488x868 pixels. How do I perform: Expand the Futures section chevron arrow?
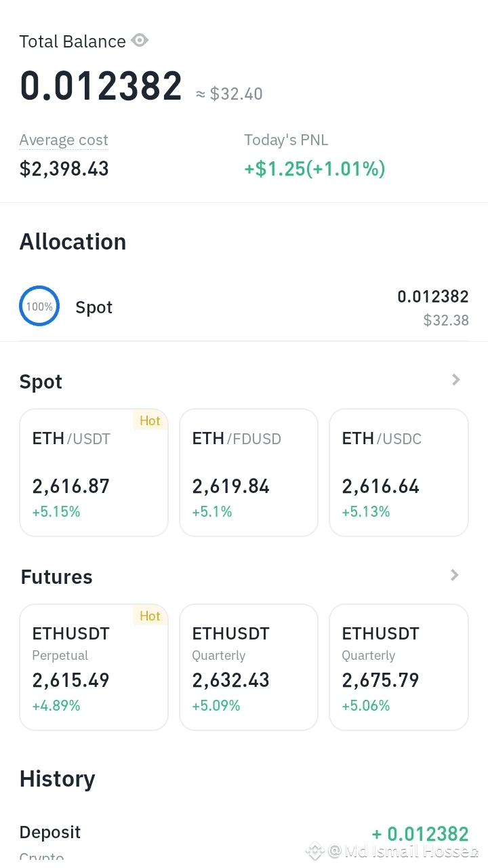(x=455, y=575)
